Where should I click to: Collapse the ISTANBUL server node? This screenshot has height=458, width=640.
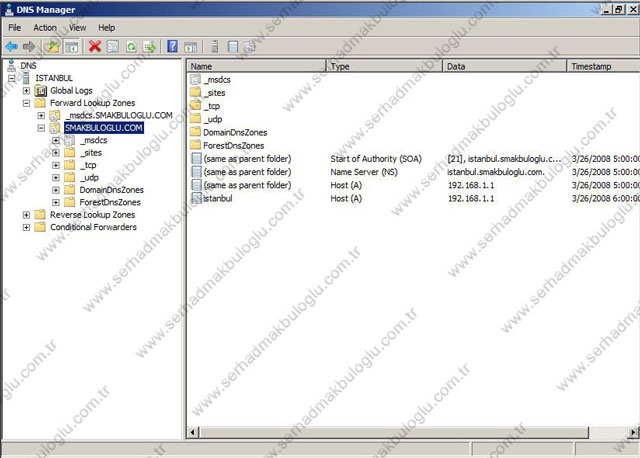click(11, 78)
